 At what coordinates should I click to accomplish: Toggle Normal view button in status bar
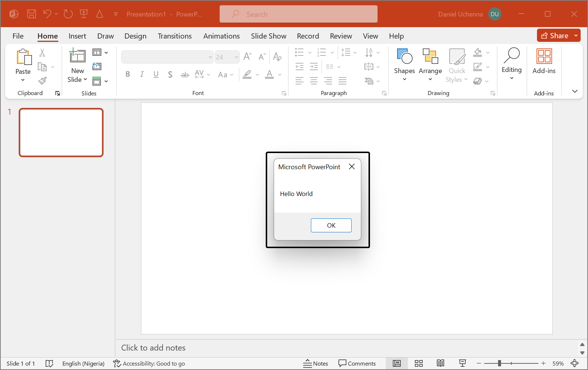pos(397,363)
